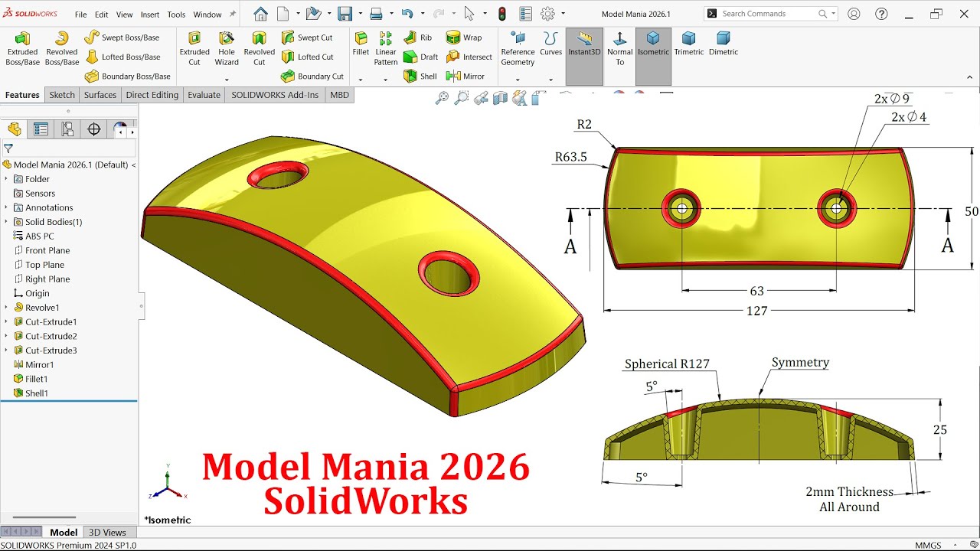The height and width of the screenshot is (551, 980).
Task: Open the Insert menu
Action: [150, 15]
